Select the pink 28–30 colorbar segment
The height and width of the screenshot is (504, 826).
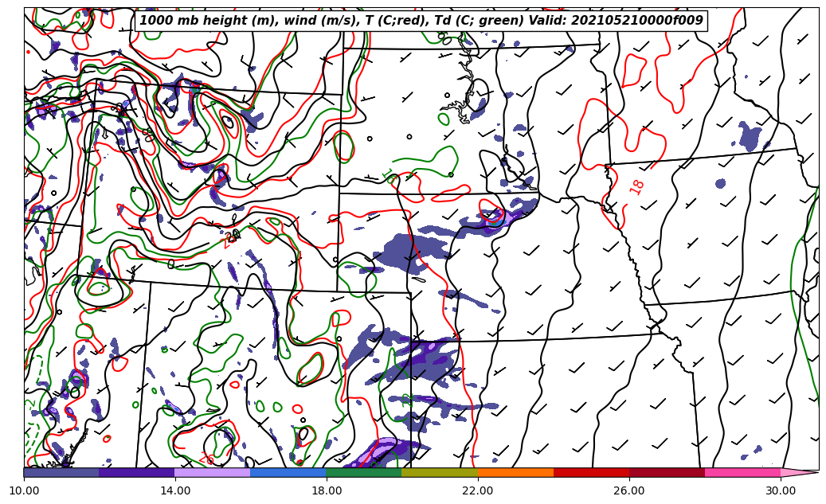point(743,472)
